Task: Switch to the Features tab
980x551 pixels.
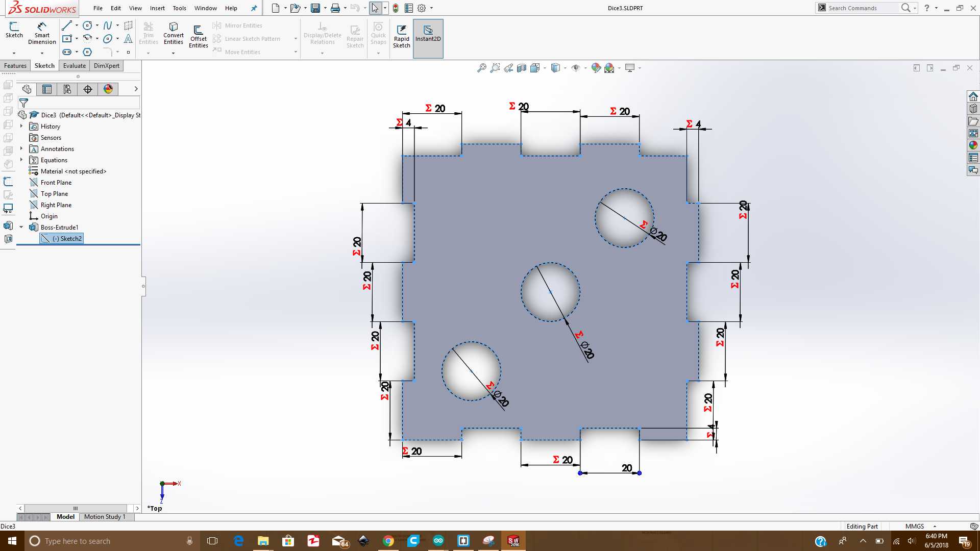Action: coord(15,66)
